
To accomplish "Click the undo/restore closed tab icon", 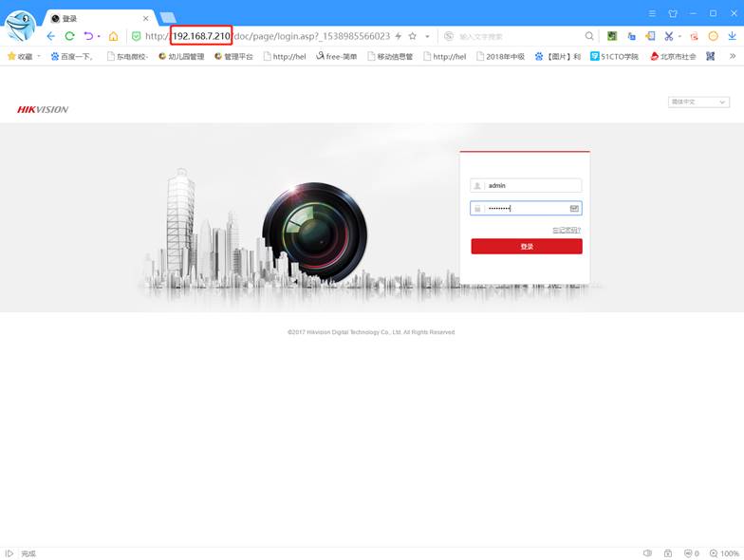I will (89, 36).
